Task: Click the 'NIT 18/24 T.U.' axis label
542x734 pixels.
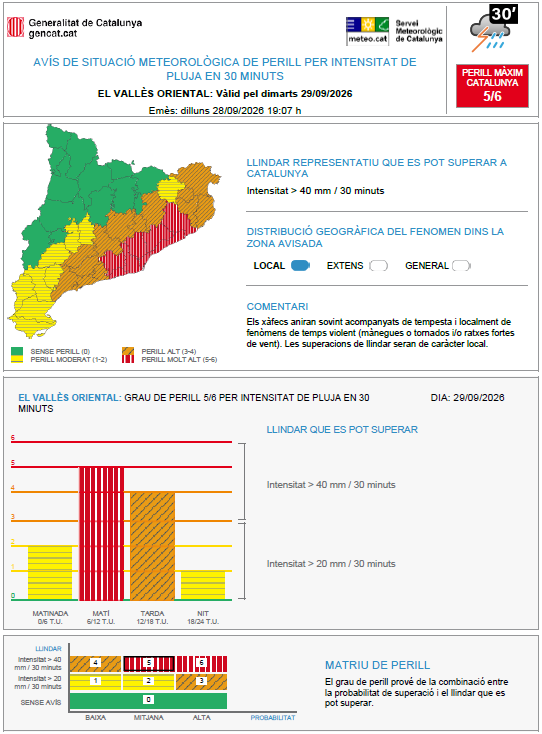Action: (203, 617)
